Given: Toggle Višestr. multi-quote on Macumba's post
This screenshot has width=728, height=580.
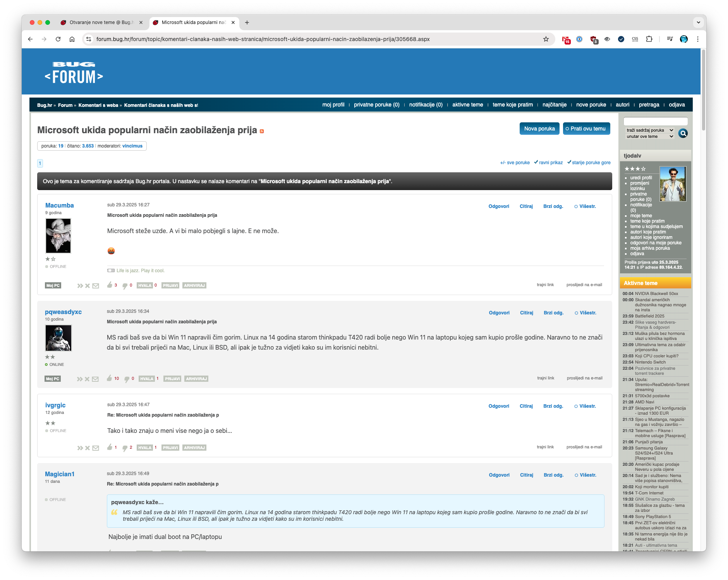Looking at the screenshot, I should [585, 206].
